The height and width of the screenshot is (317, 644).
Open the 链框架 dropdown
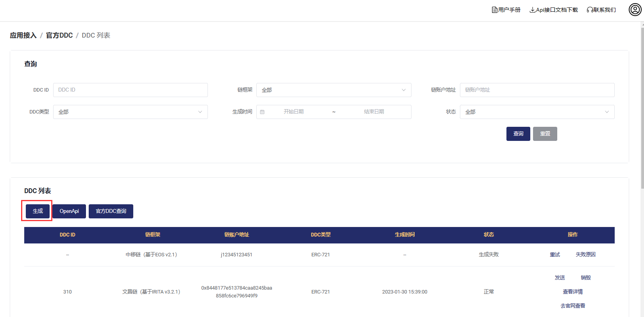tap(334, 90)
